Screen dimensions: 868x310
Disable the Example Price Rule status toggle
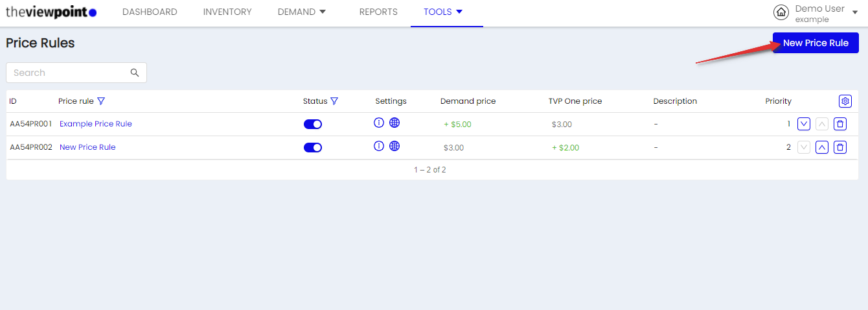(313, 124)
